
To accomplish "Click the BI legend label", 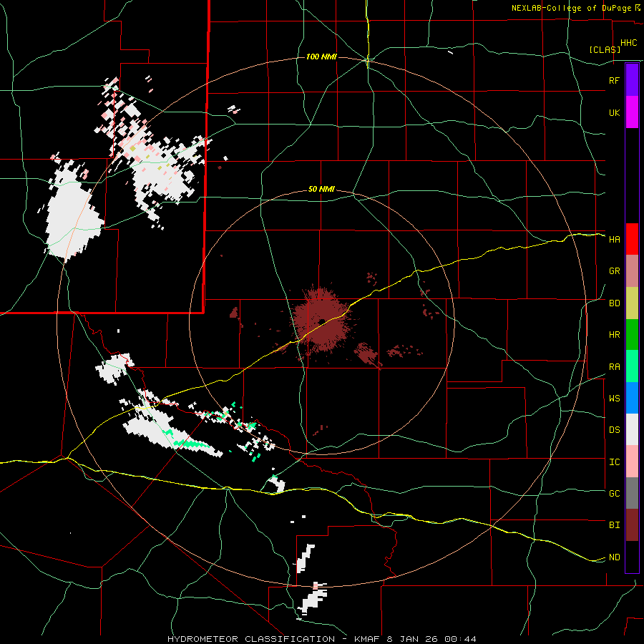I will pyautogui.click(x=614, y=525).
